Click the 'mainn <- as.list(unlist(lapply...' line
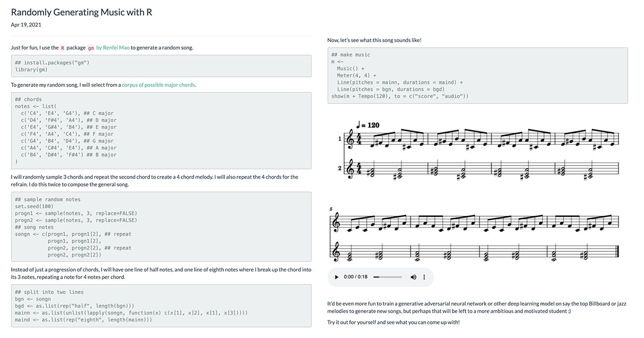The image size is (644, 338). [131, 313]
